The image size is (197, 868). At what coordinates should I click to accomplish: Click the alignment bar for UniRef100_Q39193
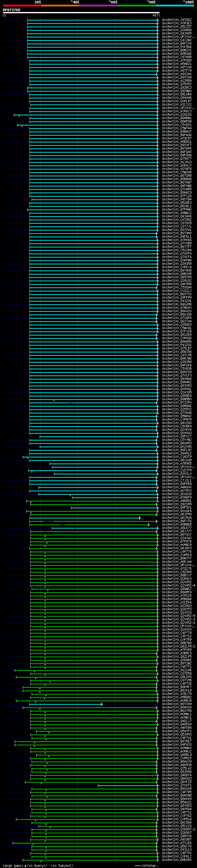(86, 115)
